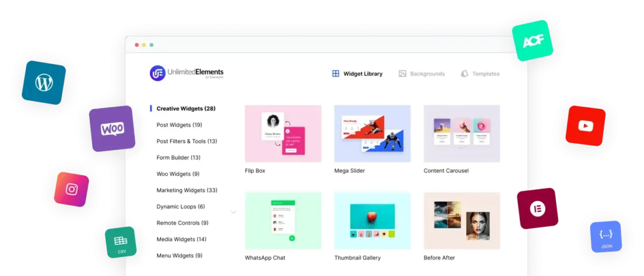Click the ACF green tile
The height and width of the screenshot is (276, 644).
point(532,41)
